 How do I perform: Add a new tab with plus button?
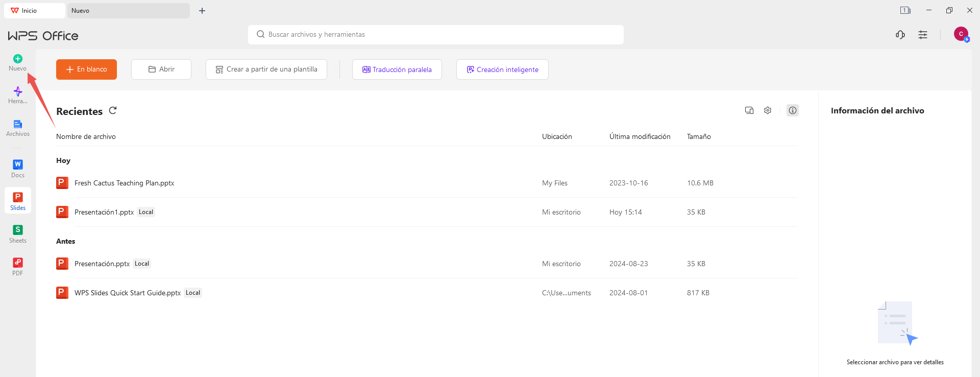[x=202, y=11]
